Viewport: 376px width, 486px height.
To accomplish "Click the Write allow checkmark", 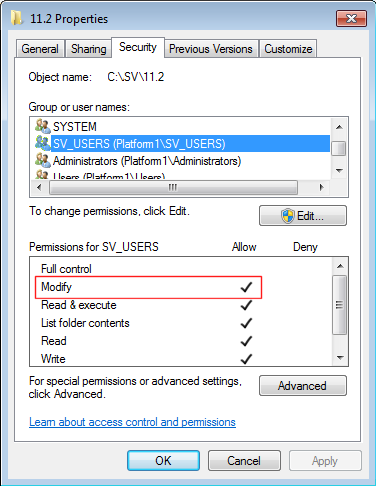I will 246,359.
